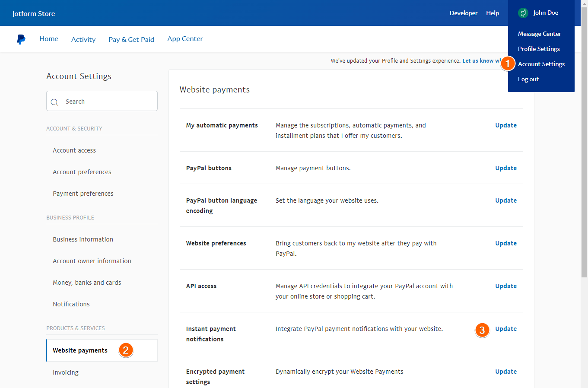Viewport: 588px width, 388px height.
Task: Click the orange step 3 badge
Action: pyautogui.click(x=482, y=331)
